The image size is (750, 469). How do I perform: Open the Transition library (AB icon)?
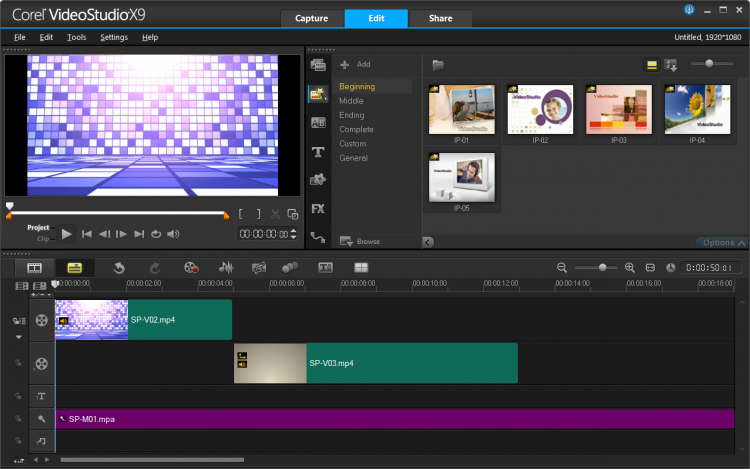(318, 122)
